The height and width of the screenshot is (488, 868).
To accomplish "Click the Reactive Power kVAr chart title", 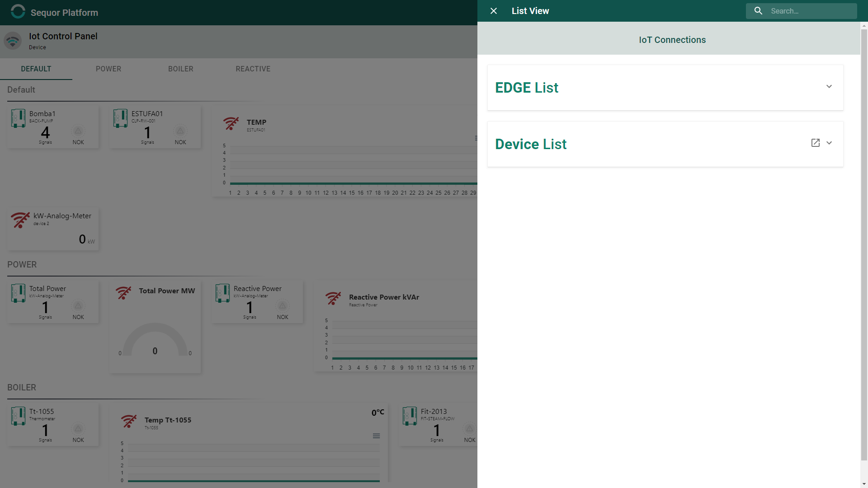I will 384,297.
